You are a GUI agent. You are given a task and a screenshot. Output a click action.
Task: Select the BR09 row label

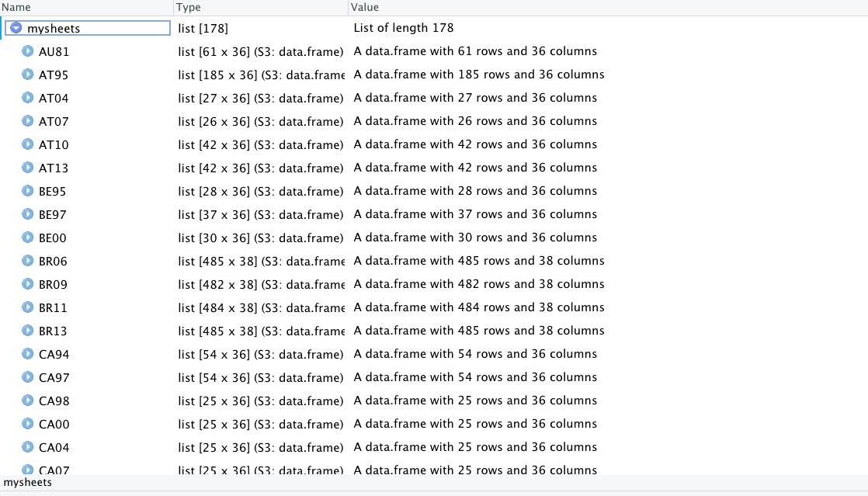point(53,285)
